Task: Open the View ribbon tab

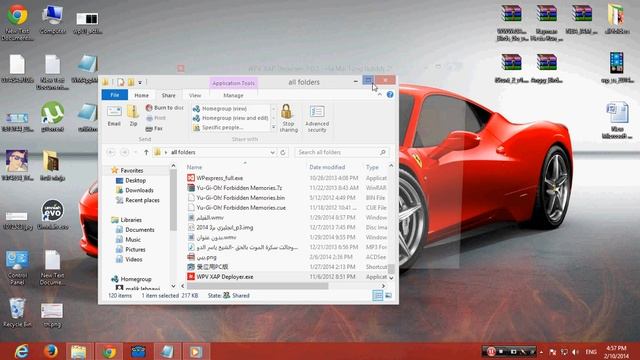Action: pyautogui.click(x=195, y=95)
